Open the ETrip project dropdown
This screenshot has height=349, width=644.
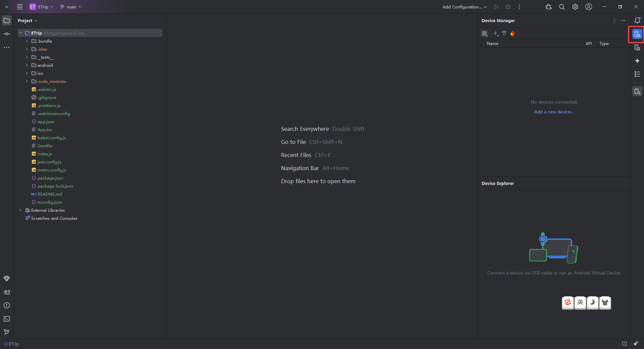coord(42,7)
